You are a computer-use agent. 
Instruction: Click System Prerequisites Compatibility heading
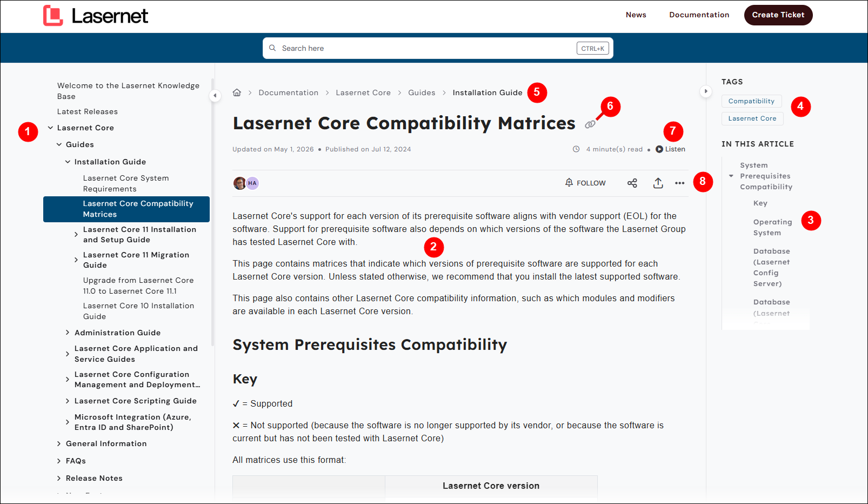(370, 345)
